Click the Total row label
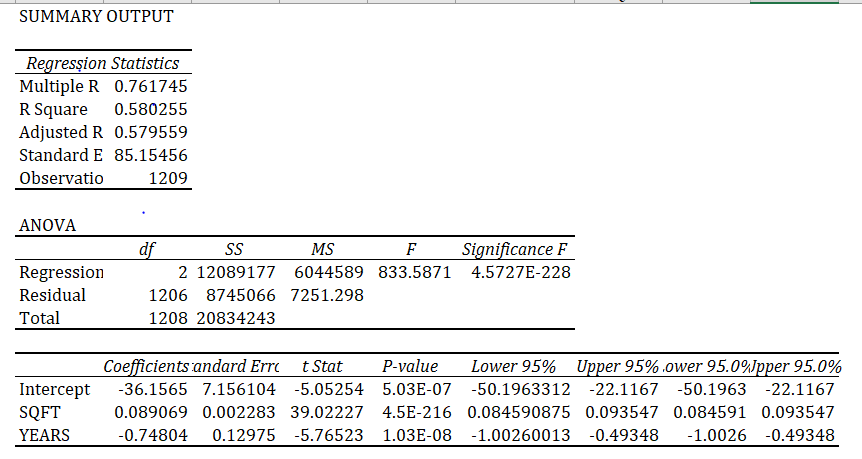Viewport: 862px width, 459px height. tap(39, 318)
